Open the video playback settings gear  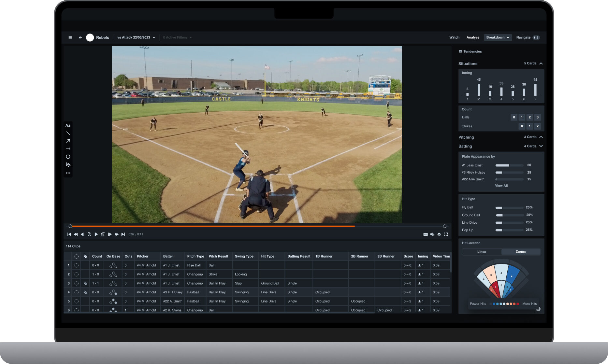(x=439, y=234)
